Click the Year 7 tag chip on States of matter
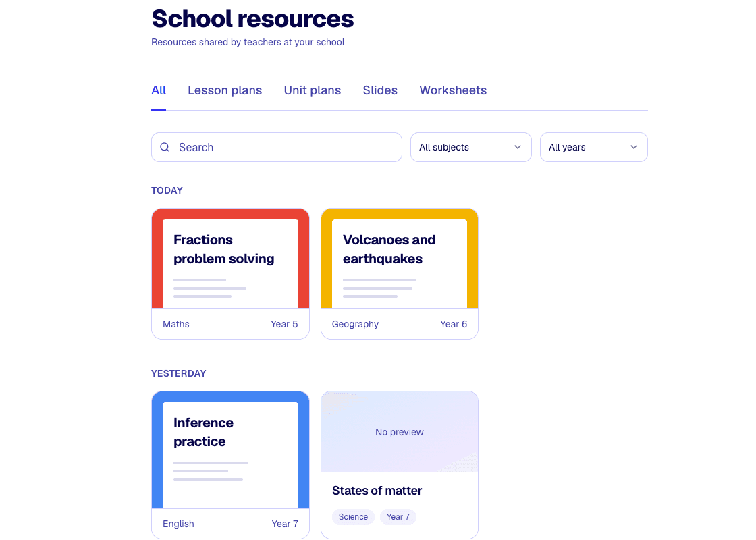 pyautogui.click(x=398, y=517)
